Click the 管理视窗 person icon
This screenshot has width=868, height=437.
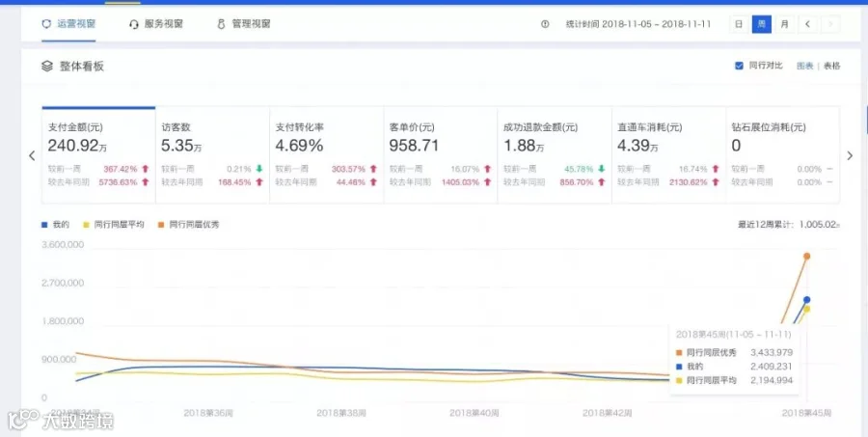pyautogui.click(x=222, y=24)
